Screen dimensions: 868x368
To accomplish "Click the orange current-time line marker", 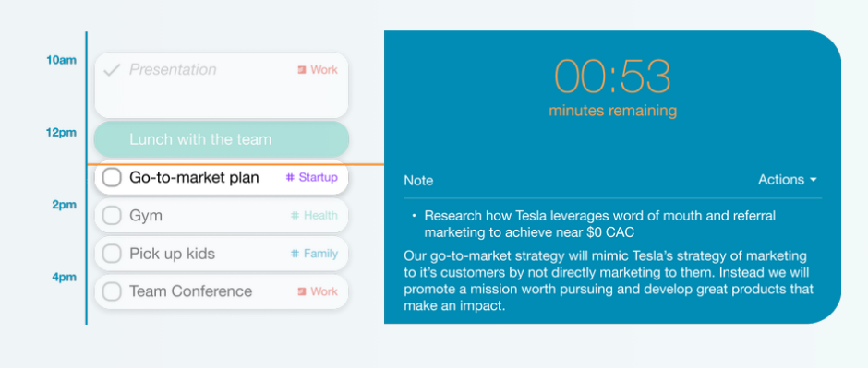I will tap(235, 164).
